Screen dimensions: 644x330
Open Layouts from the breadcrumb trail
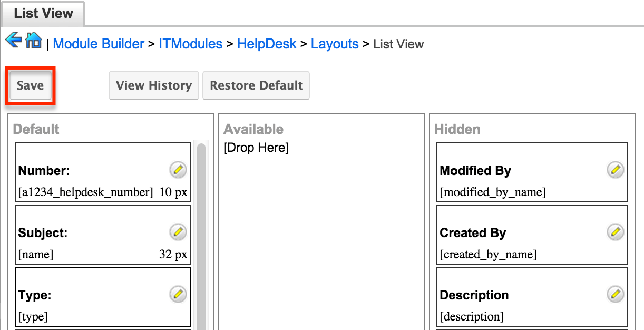335,44
